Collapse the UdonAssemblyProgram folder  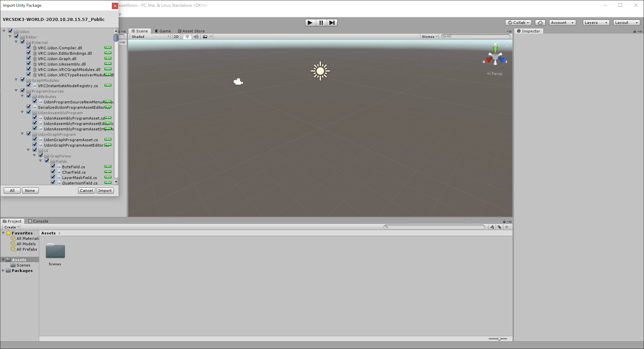[x=22, y=112]
